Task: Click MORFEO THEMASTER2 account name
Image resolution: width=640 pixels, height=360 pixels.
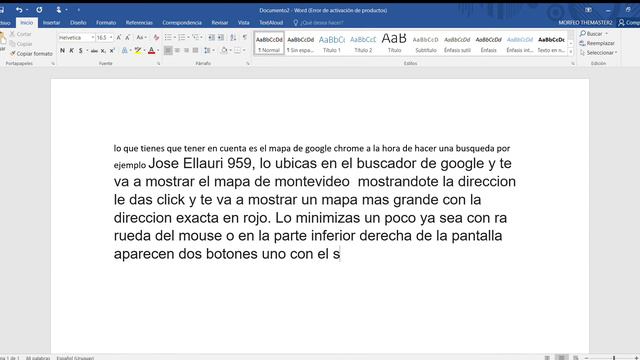Action: click(x=585, y=23)
